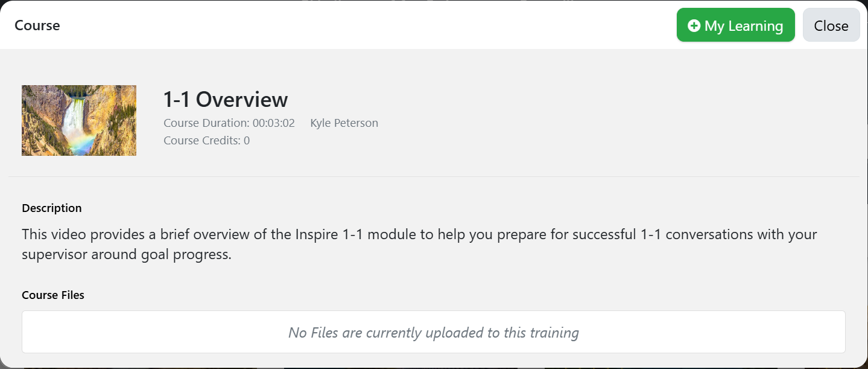Select the '1-1 Overview' course title
This screenshot has height=369, width=868.
pyautogui.click(x=226, y=99)
